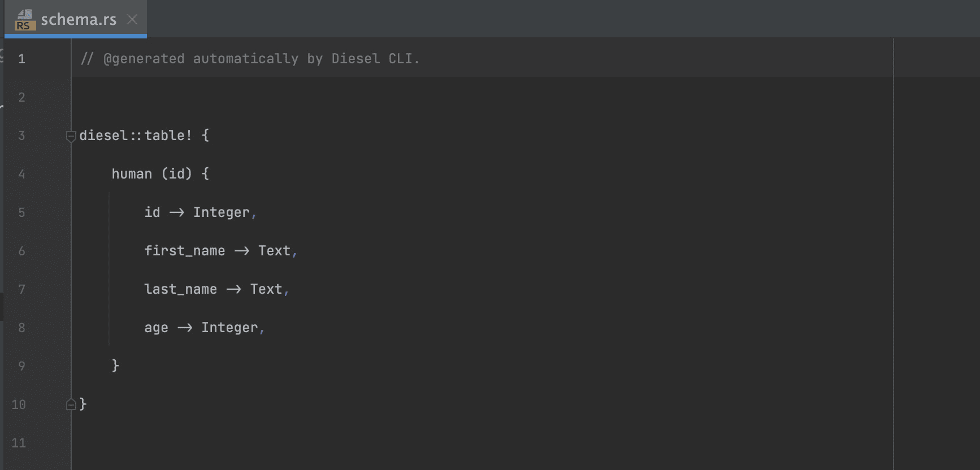The image size is (980, 470).
Task: Click the age column name
Action: [x=156, y=328]
